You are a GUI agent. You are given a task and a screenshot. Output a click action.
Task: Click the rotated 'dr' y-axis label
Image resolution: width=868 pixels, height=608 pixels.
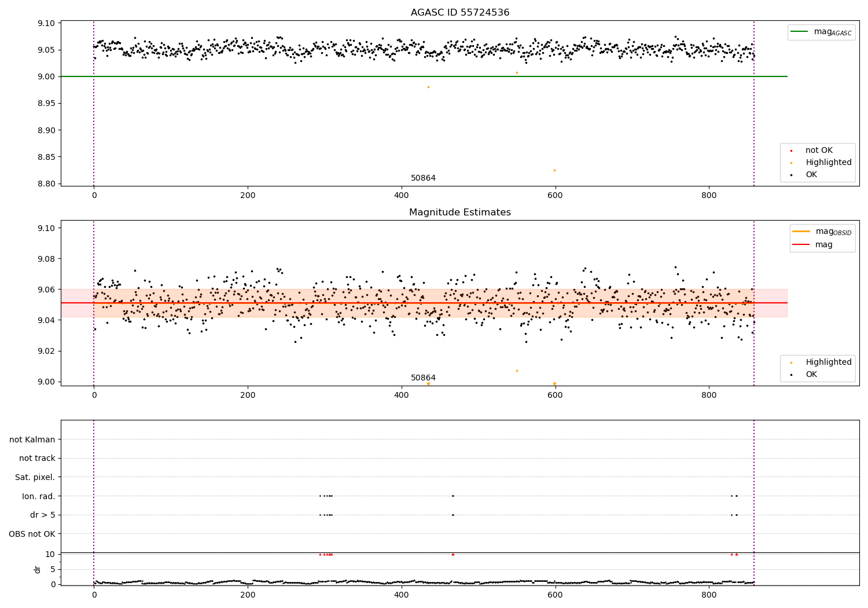coord(38,569)
